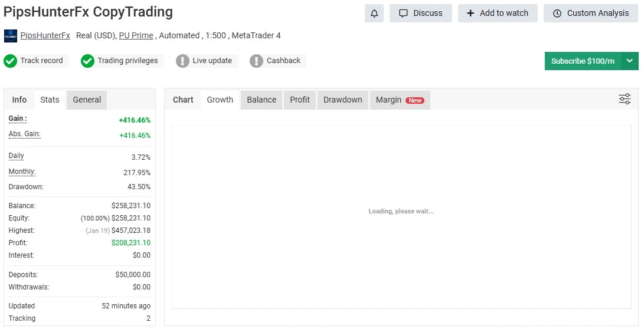Open the Margin tab marked New
644x329 pixels.
pos(400,100)
